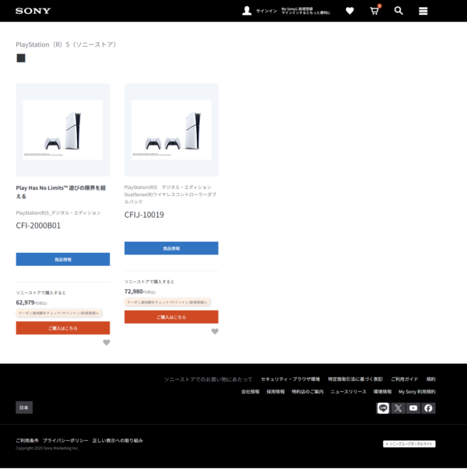Click ご購入はこちら button for CFIJ-10019
467x476 pixels.
(x=171, y=317)
